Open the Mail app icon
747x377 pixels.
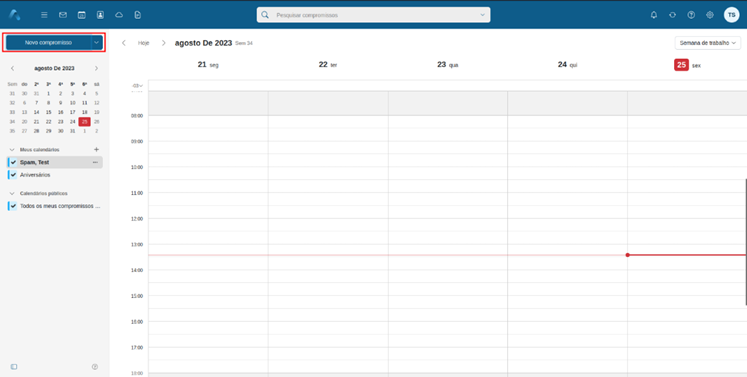(x=63, y=15)
